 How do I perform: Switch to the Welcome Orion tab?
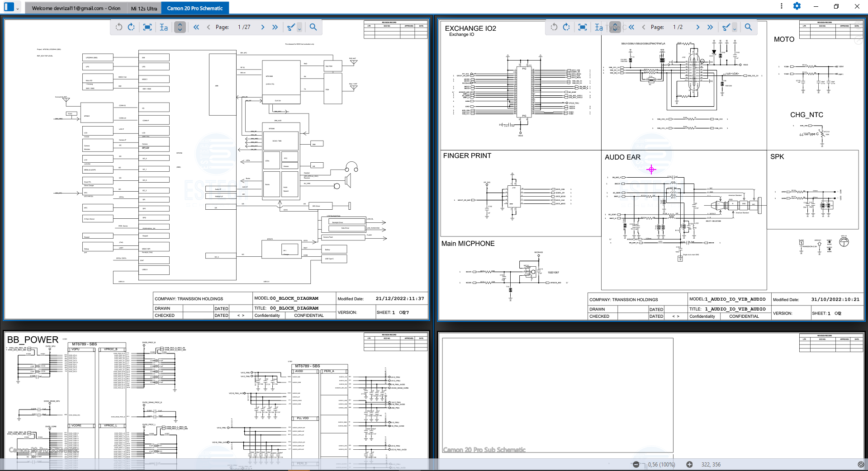point(76,8)
